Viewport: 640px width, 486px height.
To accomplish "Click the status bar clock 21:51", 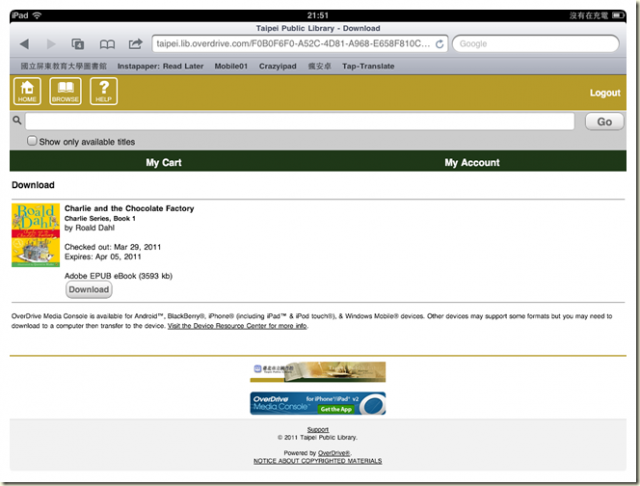I will coord(318,16).
